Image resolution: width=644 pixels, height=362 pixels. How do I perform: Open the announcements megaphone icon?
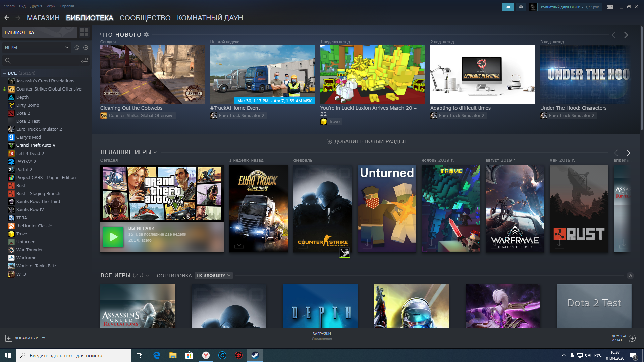tap(507, 7)
